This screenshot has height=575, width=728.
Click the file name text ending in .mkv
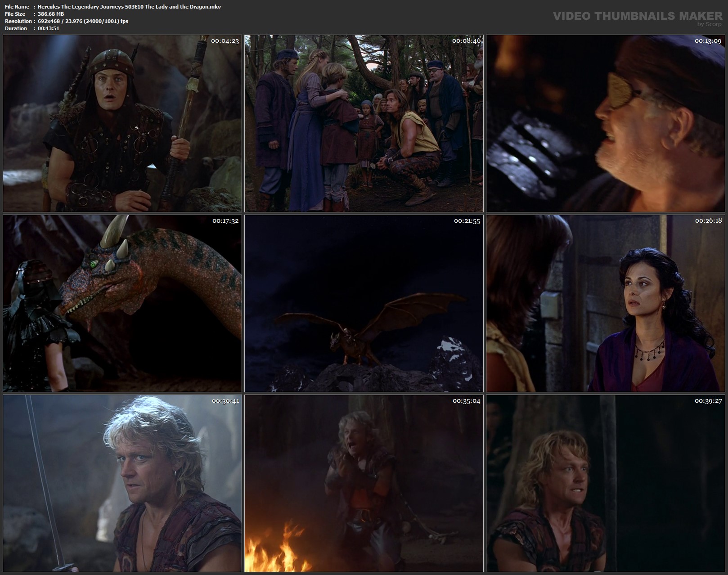pos(129,7)
